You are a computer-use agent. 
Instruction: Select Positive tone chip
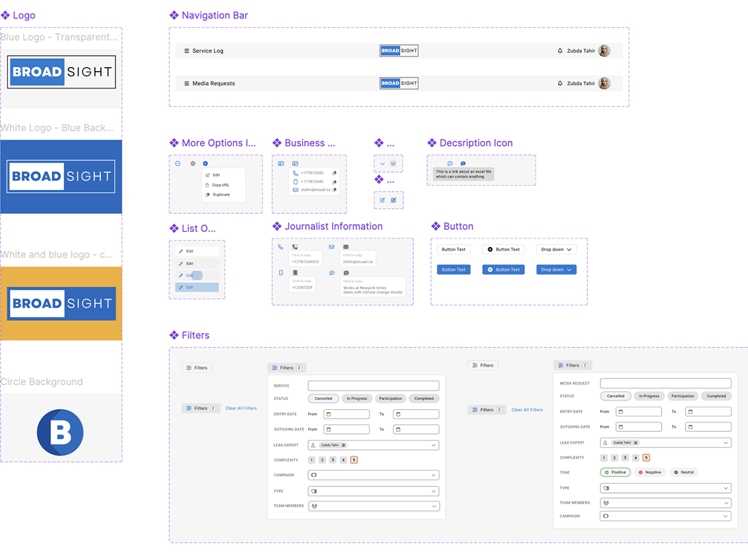(615, 472)
